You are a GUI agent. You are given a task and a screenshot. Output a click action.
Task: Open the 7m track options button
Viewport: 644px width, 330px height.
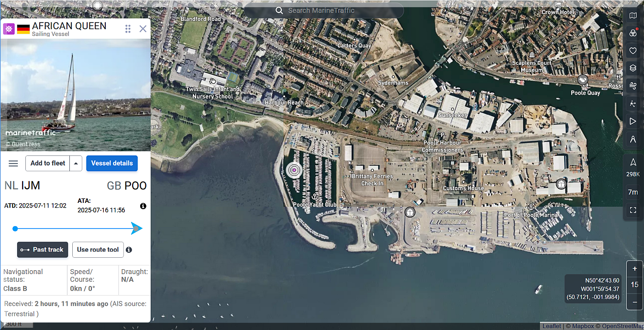633,192
